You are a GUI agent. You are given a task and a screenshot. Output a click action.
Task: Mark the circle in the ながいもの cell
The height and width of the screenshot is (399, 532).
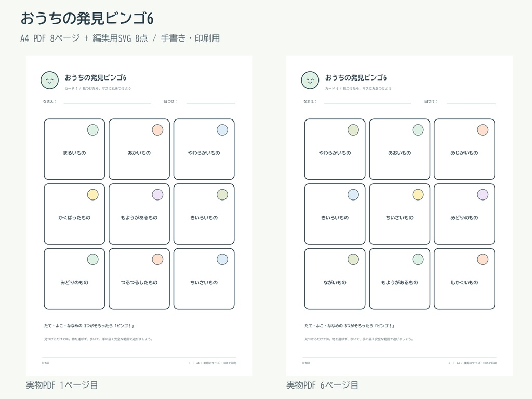[353, 260]
